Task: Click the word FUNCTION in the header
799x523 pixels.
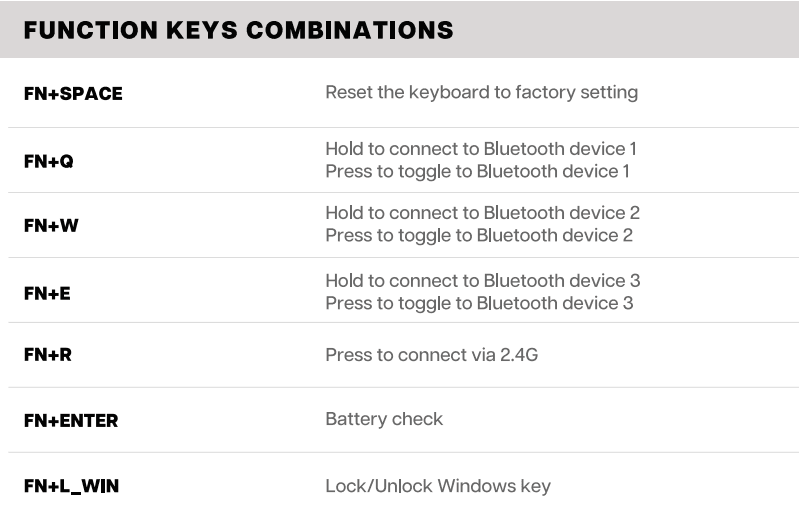Action: (x=89, y=30)
